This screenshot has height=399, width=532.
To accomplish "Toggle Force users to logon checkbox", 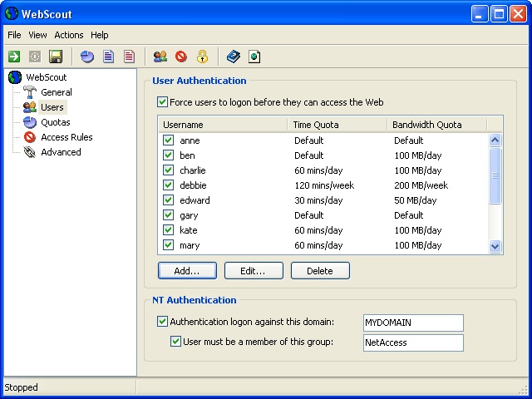I will [162, 101].
